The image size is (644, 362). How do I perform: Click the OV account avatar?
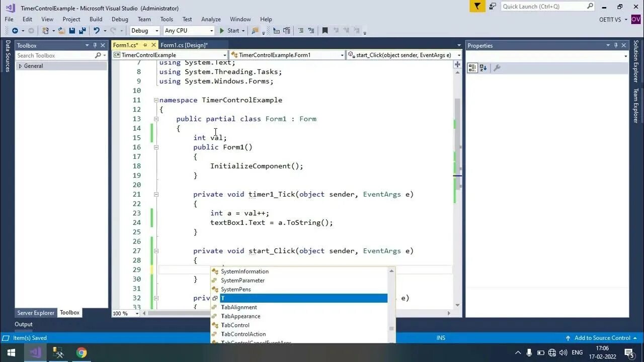click(x=636, y=19)
